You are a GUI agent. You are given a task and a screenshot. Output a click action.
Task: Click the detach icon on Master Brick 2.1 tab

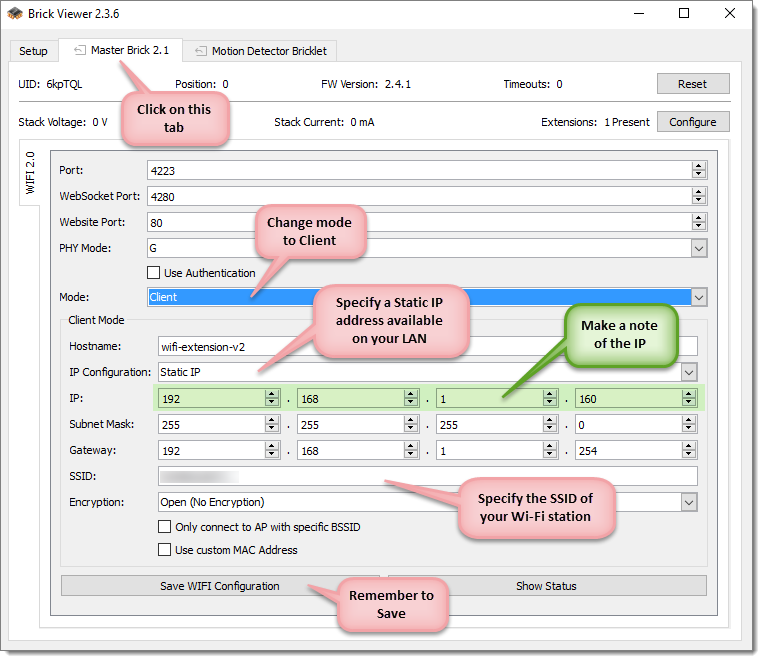(x=80, y=50)
